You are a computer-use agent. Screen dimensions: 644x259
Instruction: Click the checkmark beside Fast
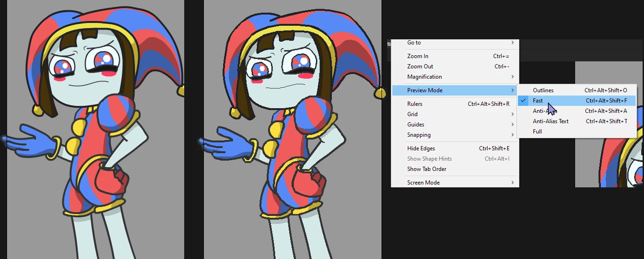(523, 101)
